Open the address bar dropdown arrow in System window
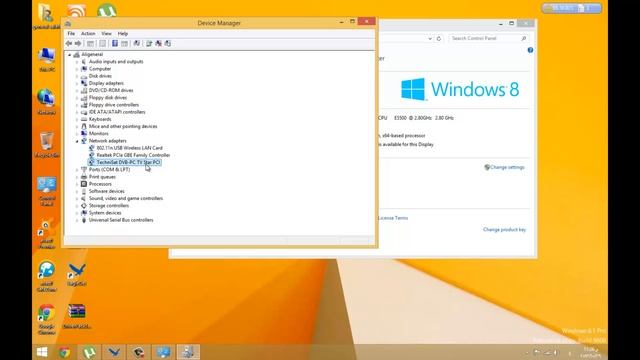 (430, 38)
